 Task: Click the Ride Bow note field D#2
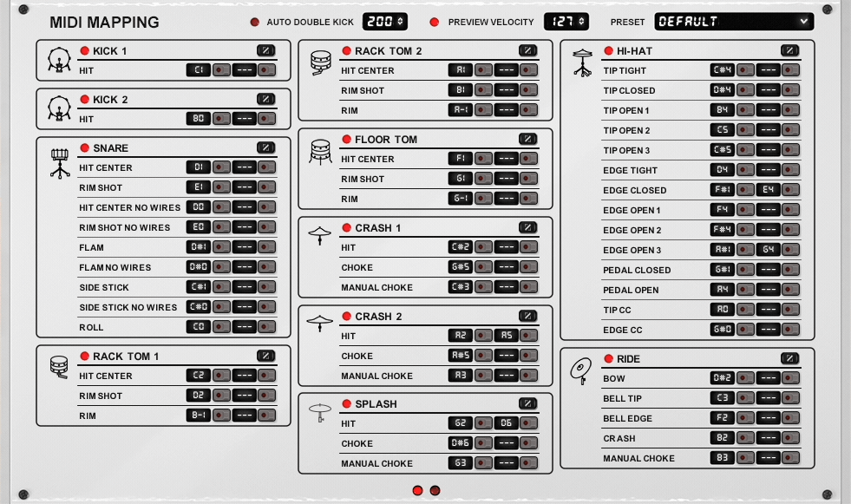tap(722, 379)
